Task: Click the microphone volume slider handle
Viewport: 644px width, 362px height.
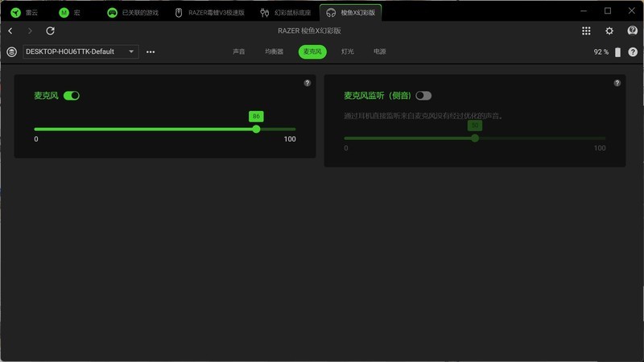Action: tap(256, 130)
